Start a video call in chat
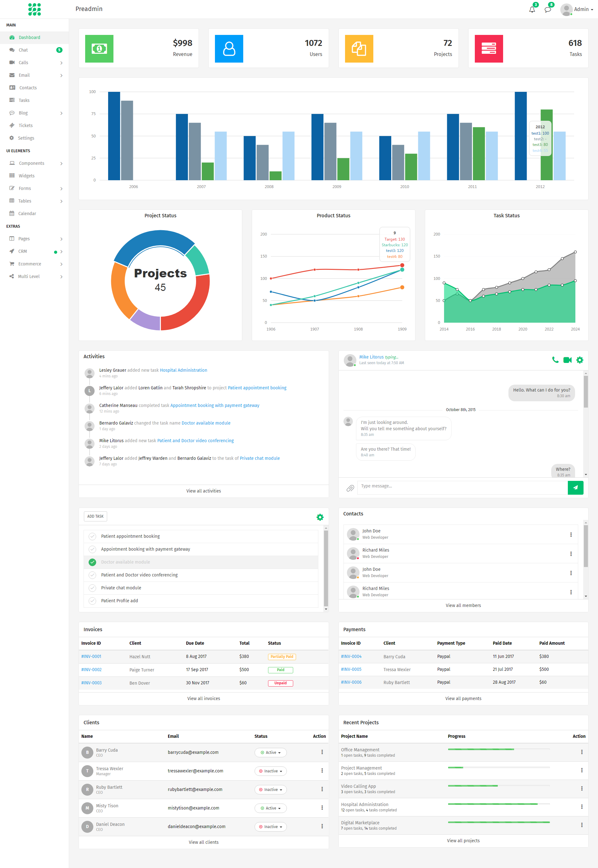598x868 pixels. (x=567, y=360)
